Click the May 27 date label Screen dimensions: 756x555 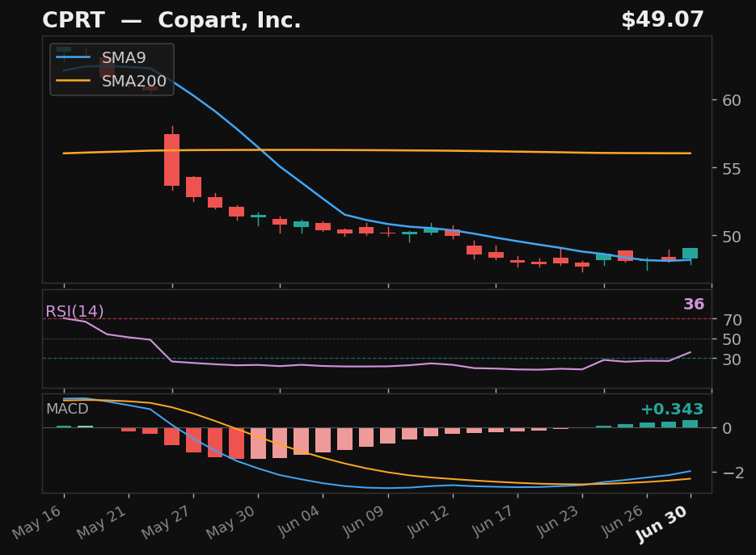click(x=166, y=522)
